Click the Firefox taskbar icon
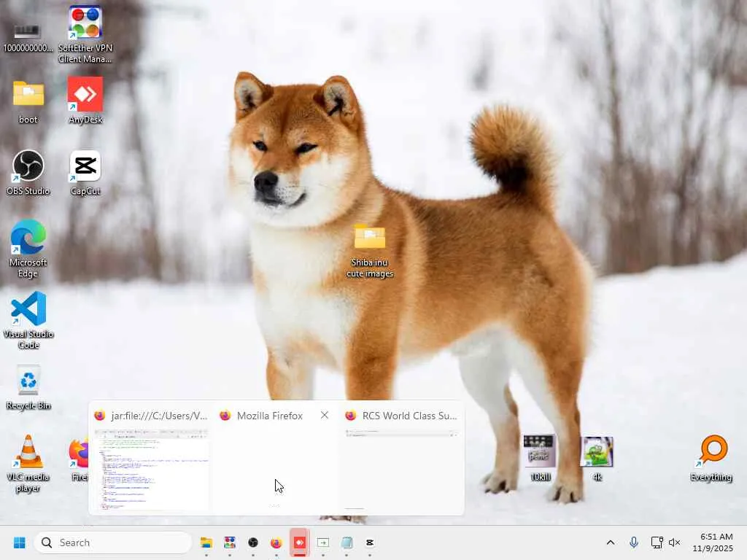This screenshot has height=560, width=747. [276, 542]
